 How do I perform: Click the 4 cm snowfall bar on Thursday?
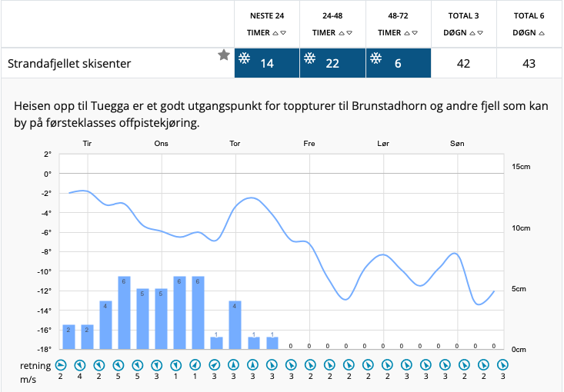(x=235, y=324)
